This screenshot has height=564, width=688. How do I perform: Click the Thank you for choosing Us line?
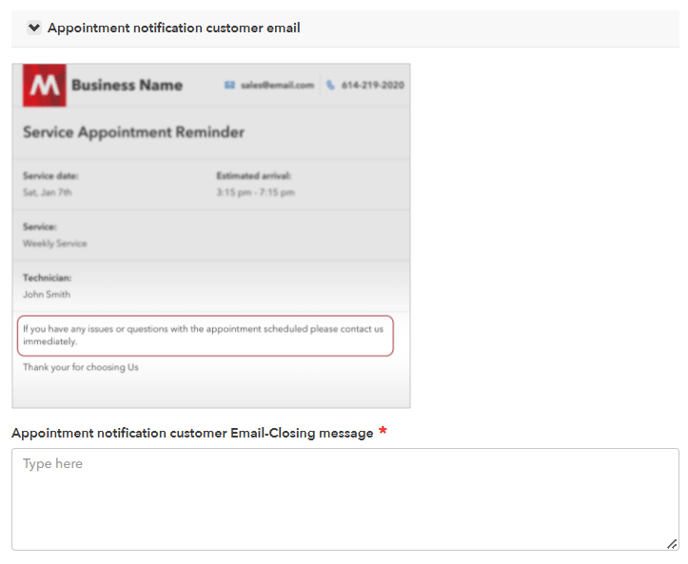pos(81,367)
